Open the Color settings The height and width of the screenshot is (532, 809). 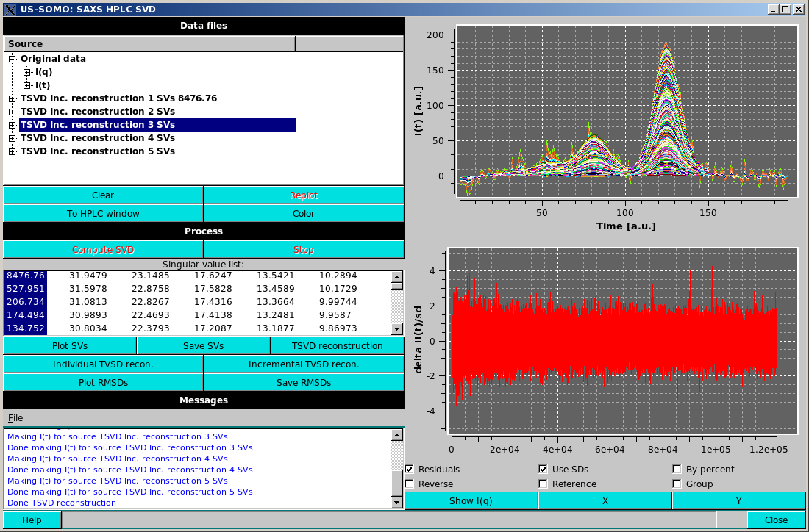tap(303, 213)
